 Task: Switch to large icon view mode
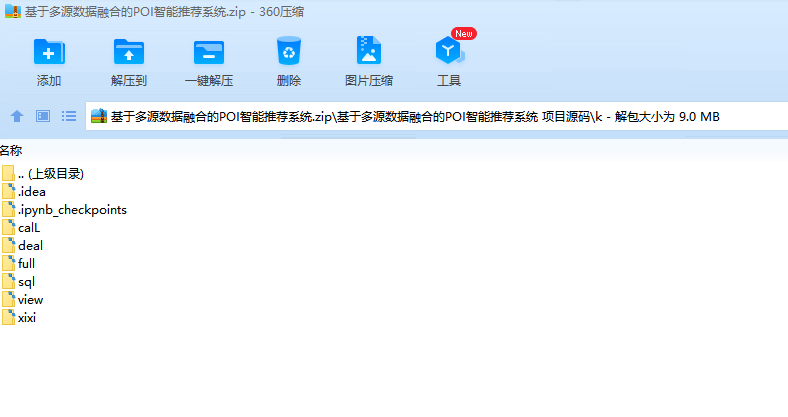(43, 117)
